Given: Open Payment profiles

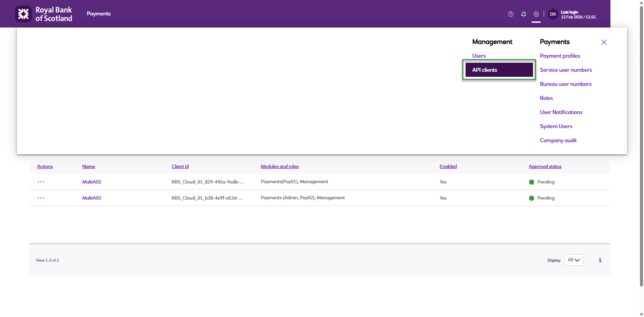Looking at the screenshot, I should click(560, 56).
